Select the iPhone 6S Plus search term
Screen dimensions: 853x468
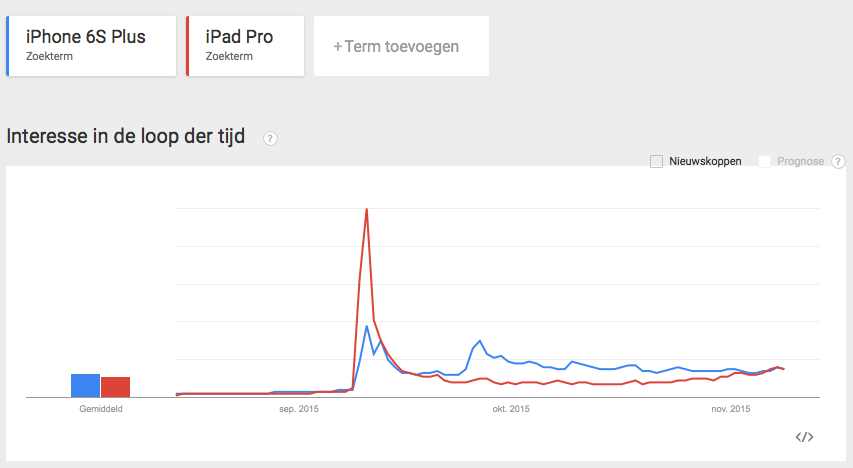(x=85, y=38)
